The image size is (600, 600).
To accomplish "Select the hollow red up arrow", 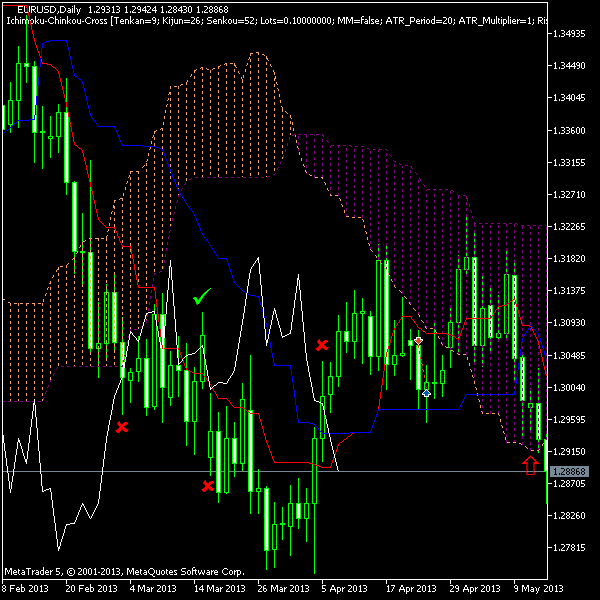I will pyautogui.click(x=530, y=464).
